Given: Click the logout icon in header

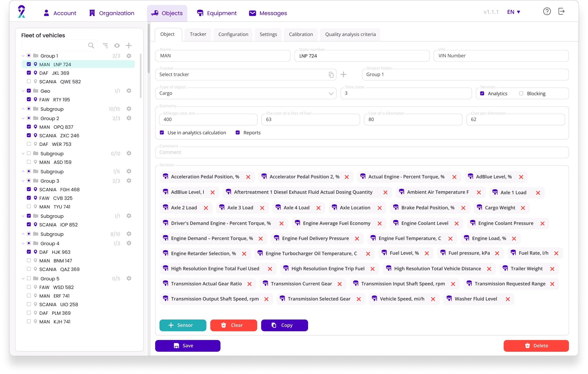Looking at the screenshot, I should click(x=561, y=11).
